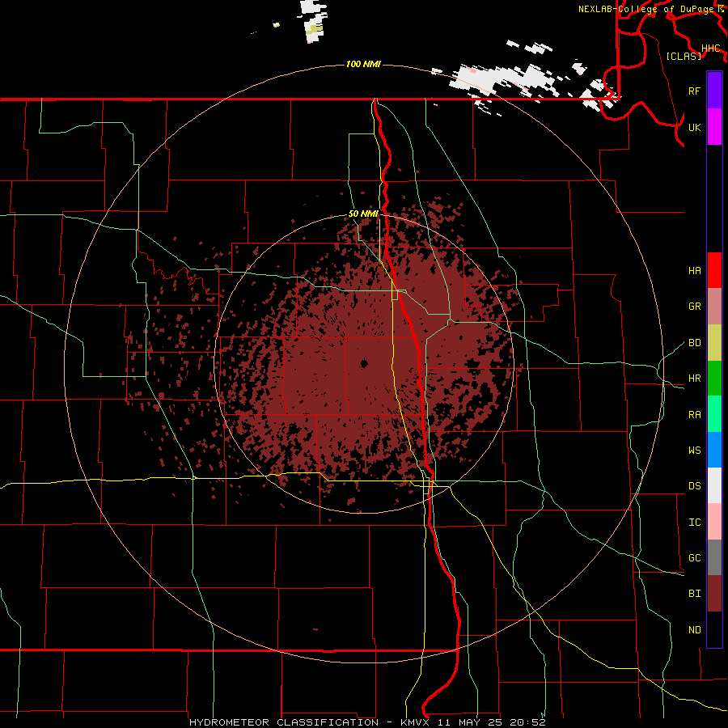Viewport: 728px width, 728px height.
Task: Click the HR green legend swatch
Action: tap(714, 379)
